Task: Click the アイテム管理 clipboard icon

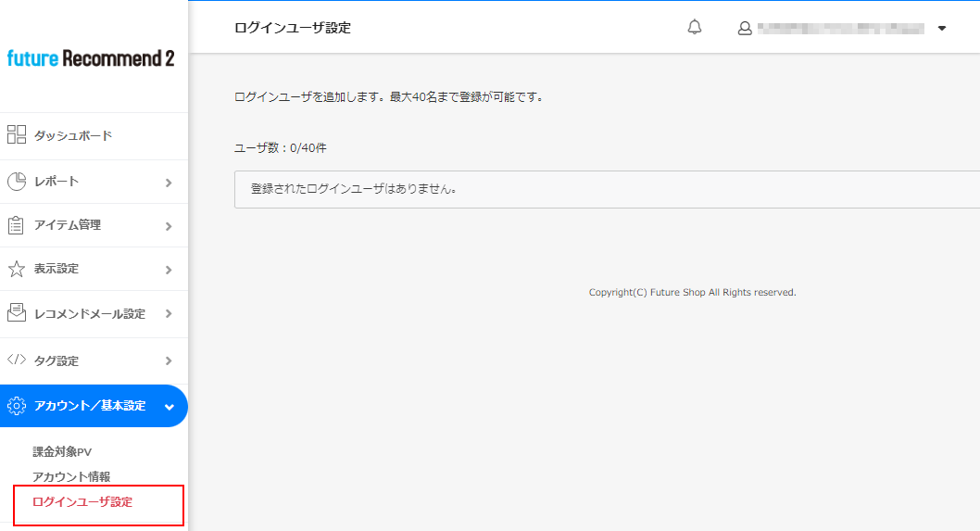Action: point(16,225)
